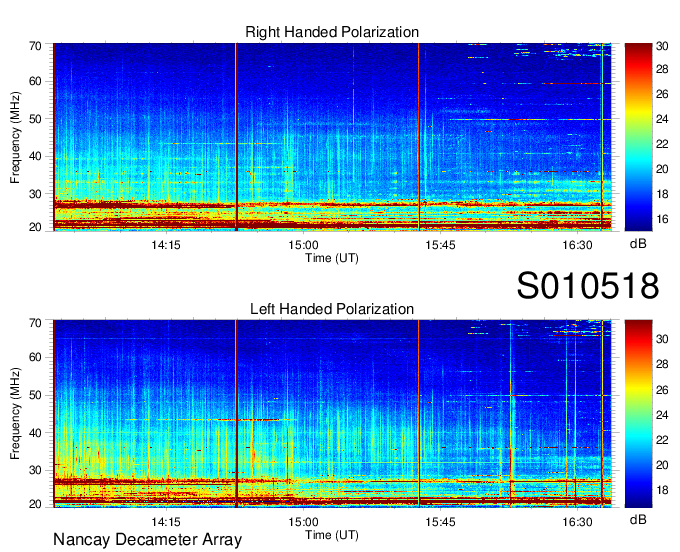Screen dimensions: 680x552
Task: Click the 15:00 tick label of the bottom plot
Action: [303, 522]
